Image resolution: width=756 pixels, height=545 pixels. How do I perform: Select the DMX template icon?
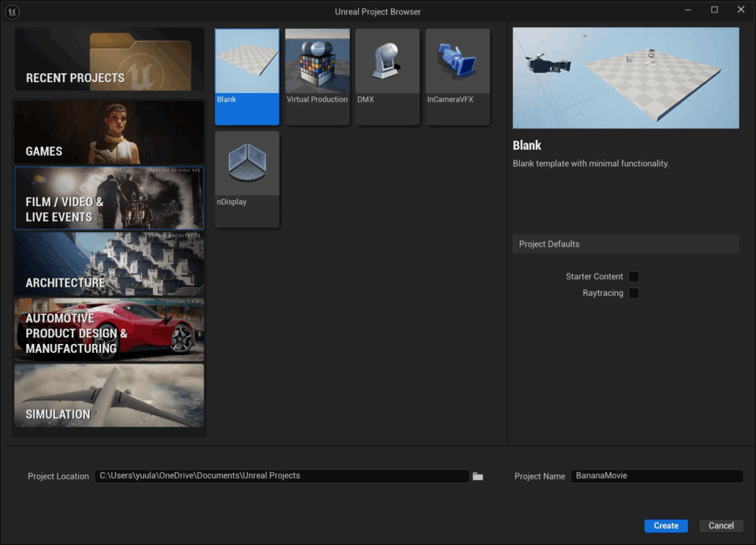coord(388,62)
